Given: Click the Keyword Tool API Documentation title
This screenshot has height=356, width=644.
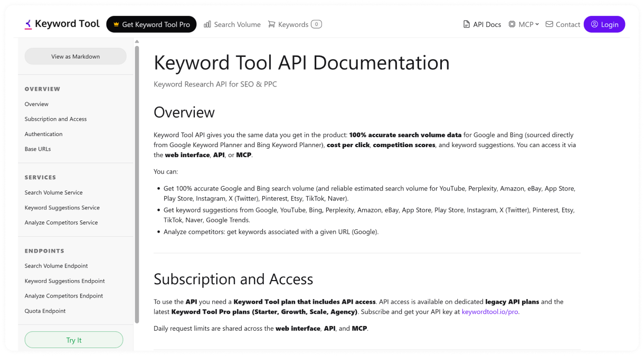Looking at the screenshot, I should tap(301, 63).
